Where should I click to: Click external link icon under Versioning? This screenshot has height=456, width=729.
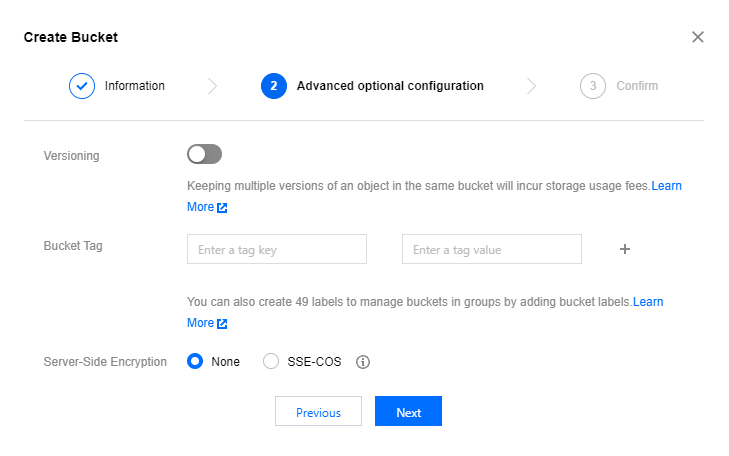point(222,208)
